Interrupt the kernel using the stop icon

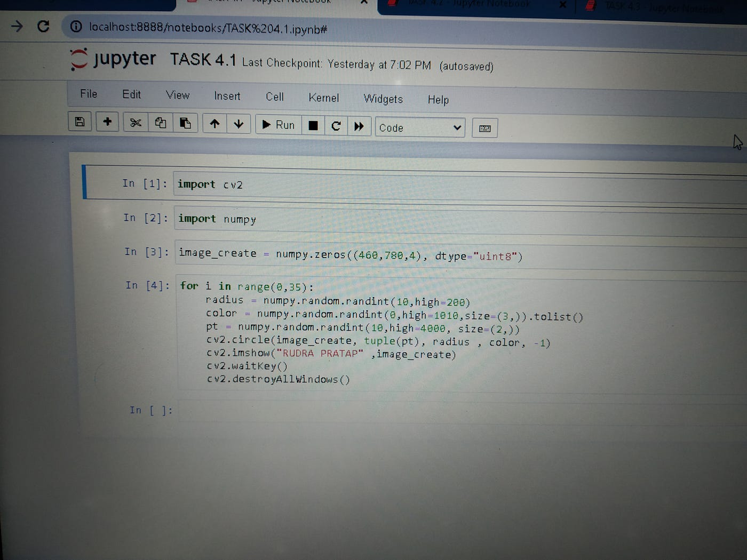313,125
